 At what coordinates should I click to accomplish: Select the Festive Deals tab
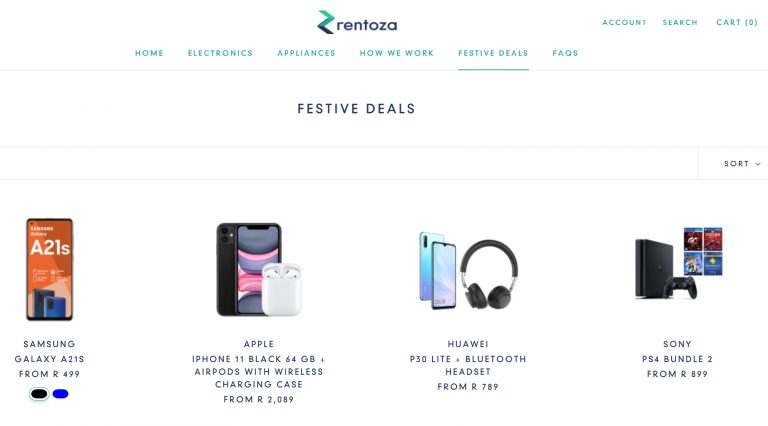tap(493, 53)
